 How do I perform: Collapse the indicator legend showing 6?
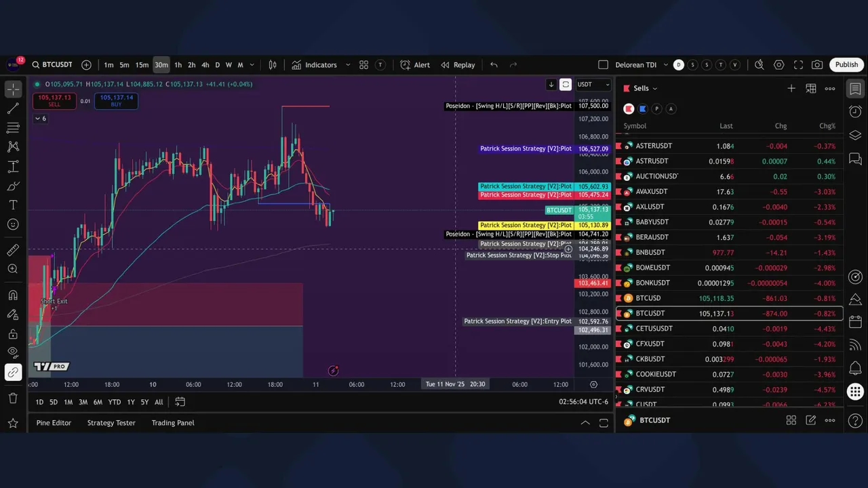click(x=41, y=119)
